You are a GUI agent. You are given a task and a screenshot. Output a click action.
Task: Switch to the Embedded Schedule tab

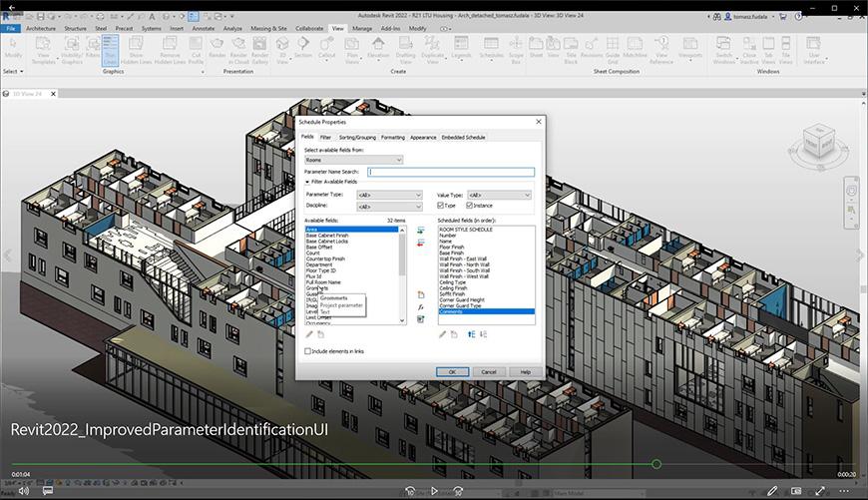(463, 137)
